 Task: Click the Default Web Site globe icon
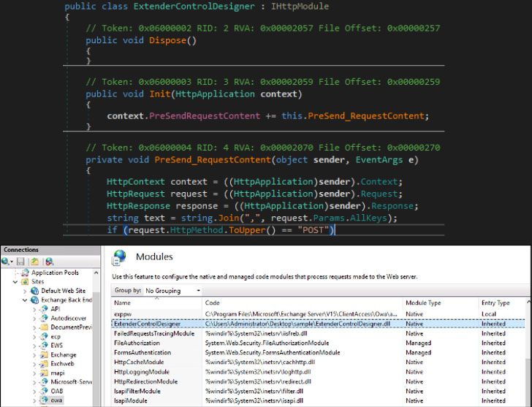click(35, 290)
